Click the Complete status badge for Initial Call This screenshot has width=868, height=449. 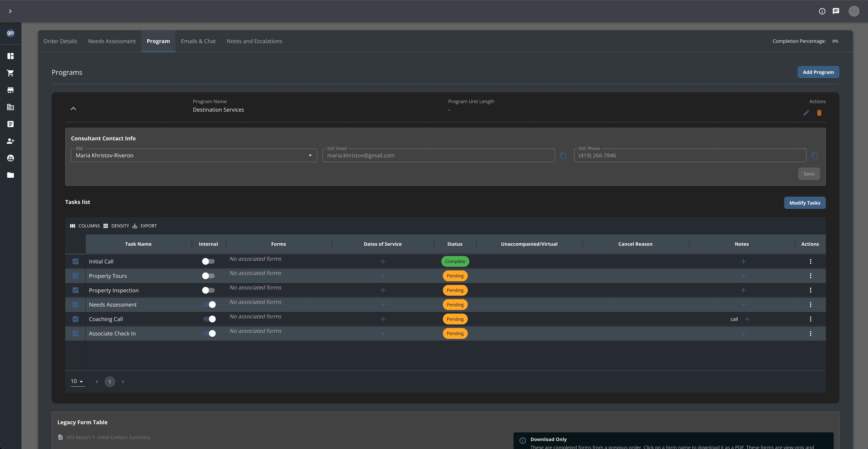(x=455, y=261)
